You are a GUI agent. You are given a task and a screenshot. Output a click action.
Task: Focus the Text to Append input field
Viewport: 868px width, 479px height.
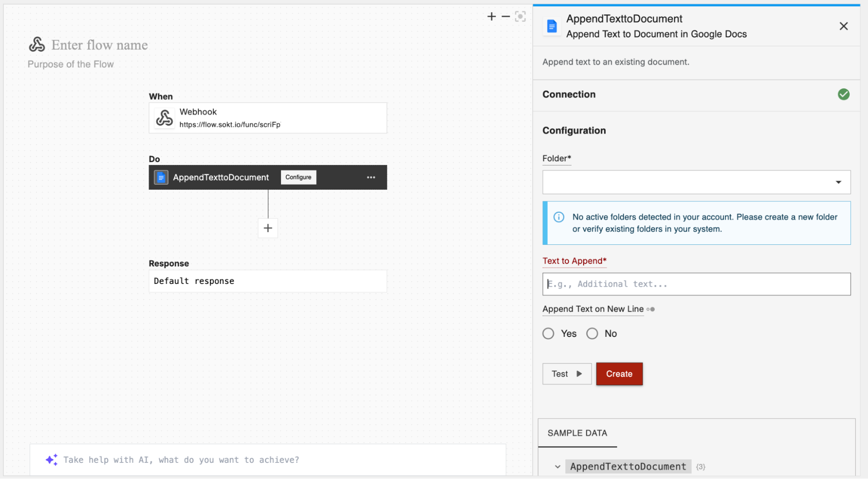click(696, 284)
